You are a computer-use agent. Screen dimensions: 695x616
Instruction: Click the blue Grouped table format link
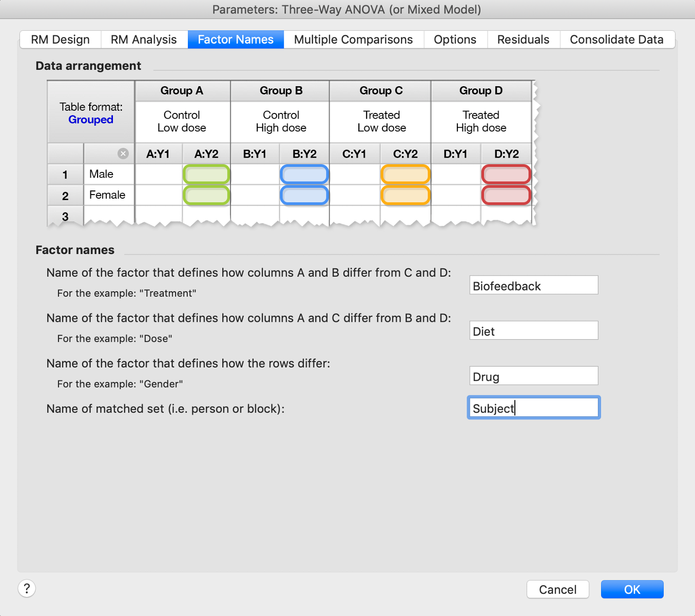point(90,120)
